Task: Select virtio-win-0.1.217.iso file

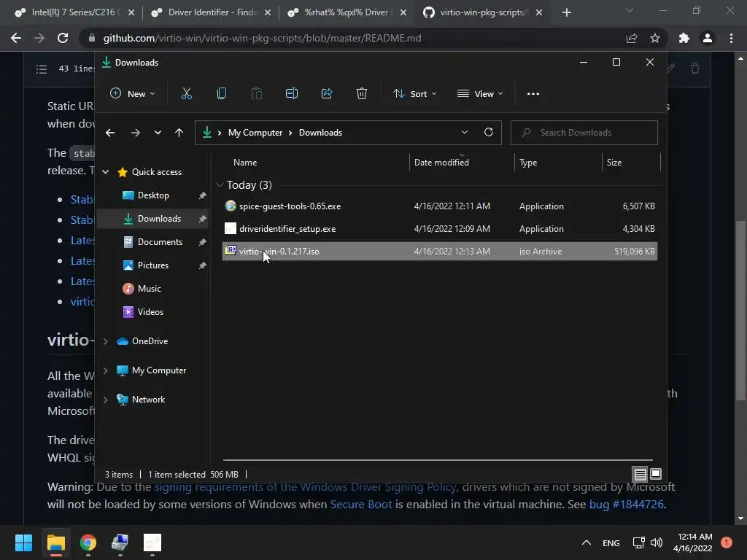Action: tap(440, 252)
